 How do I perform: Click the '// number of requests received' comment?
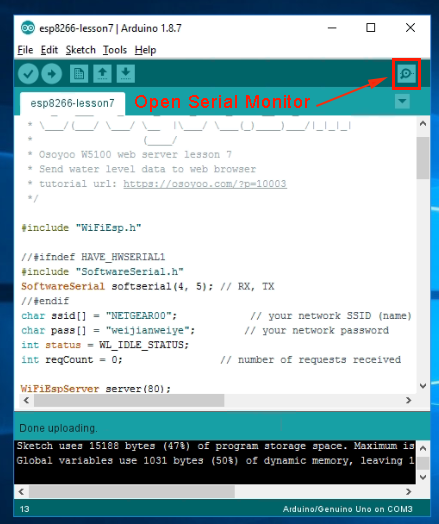(310, 360)
